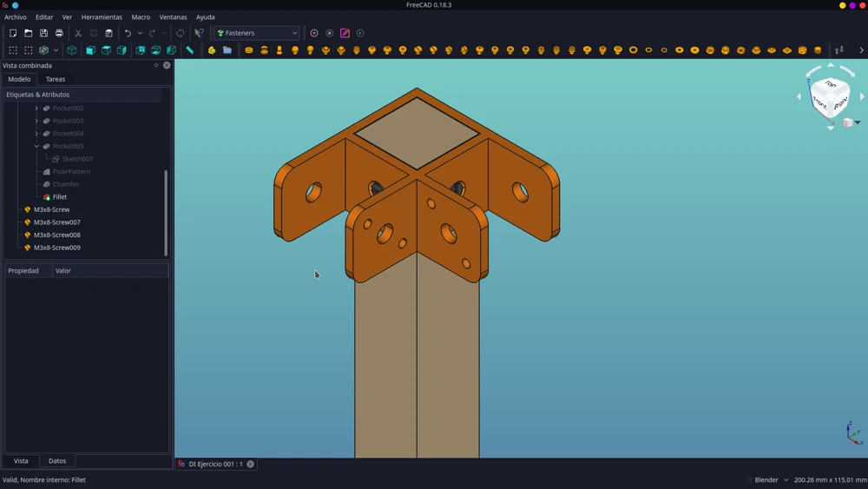The height and width of the screenshot is (489, 868).
Task: Select the measure distance ruler tool
Action: [x=190, y=50]
